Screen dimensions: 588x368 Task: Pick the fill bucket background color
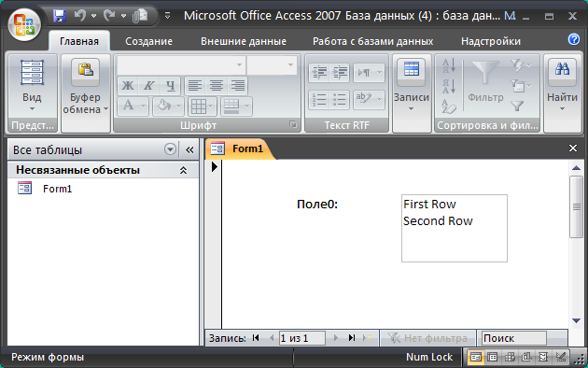pyautogui.click(x=164, y=106)
